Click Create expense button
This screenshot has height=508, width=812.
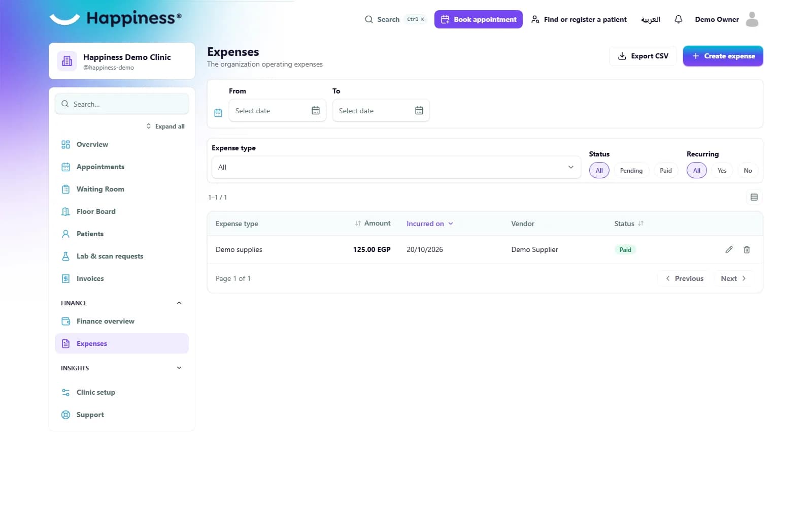pos(723,56)
